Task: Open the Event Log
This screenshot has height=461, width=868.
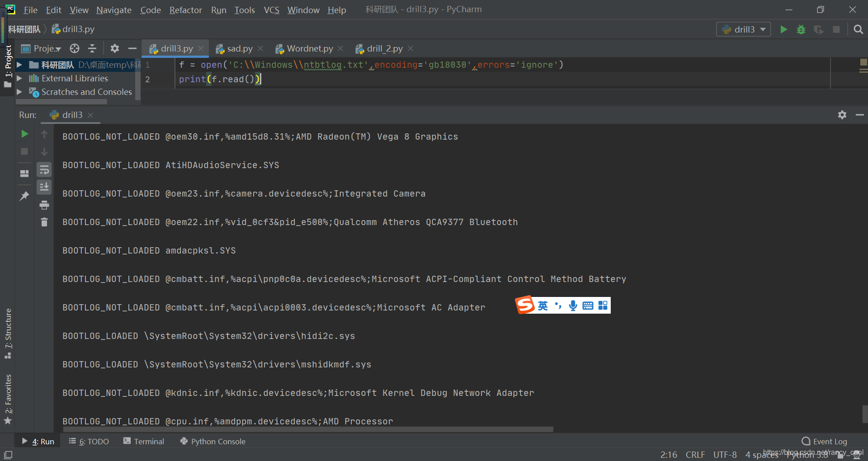Action: click(x=824, y=442)
